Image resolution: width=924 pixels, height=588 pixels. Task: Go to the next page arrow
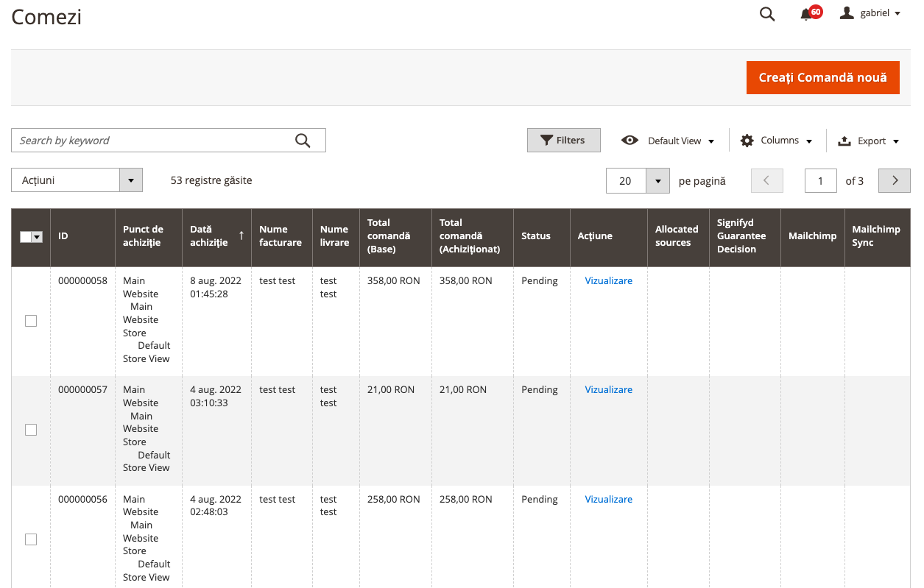coord(895,181)
